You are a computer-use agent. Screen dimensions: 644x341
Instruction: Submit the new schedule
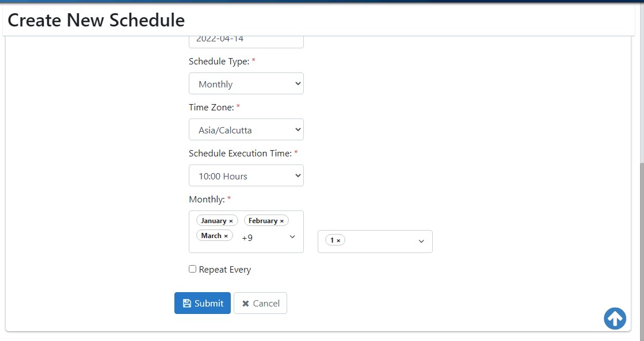click(203, 303)
